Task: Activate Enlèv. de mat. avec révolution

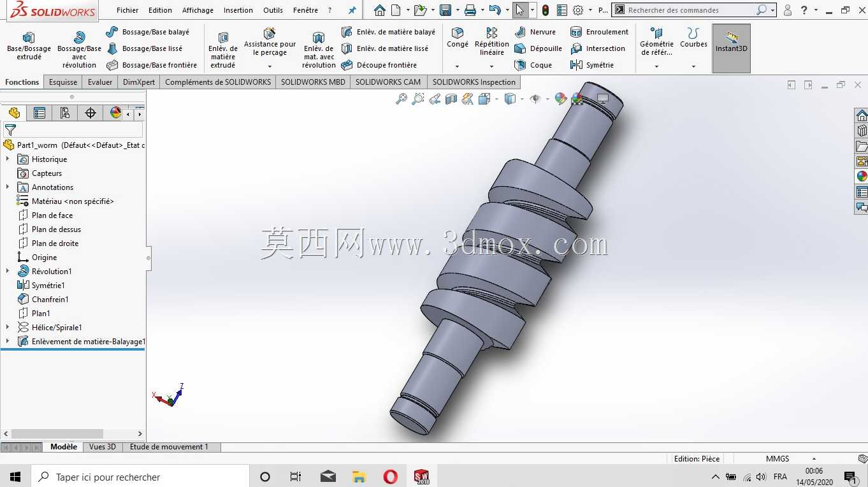Action: click(x=319, y=50)
